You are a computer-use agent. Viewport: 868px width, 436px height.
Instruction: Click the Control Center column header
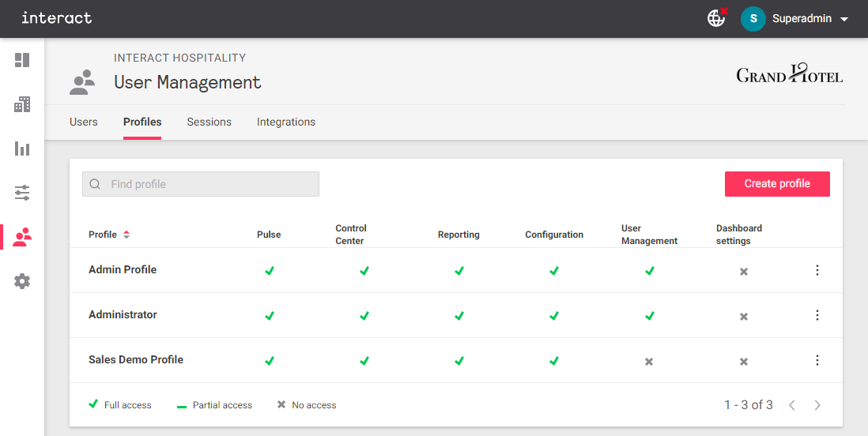click(351, 235)
